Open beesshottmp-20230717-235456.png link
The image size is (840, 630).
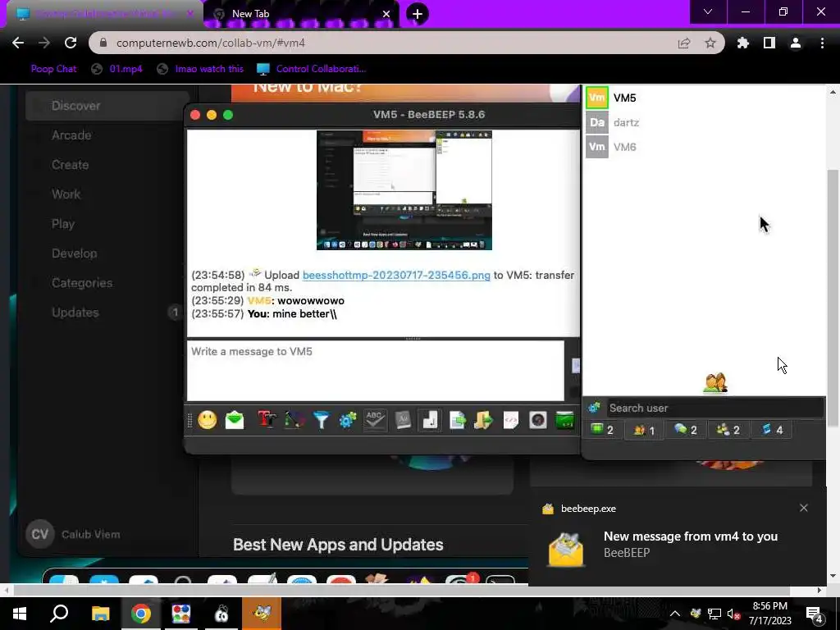[x=396, y=275]
